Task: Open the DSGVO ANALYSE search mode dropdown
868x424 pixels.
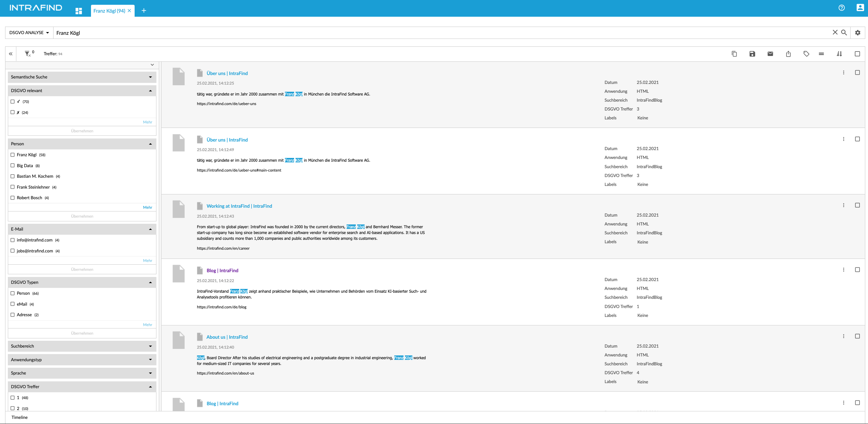Action: click(29, 33)
